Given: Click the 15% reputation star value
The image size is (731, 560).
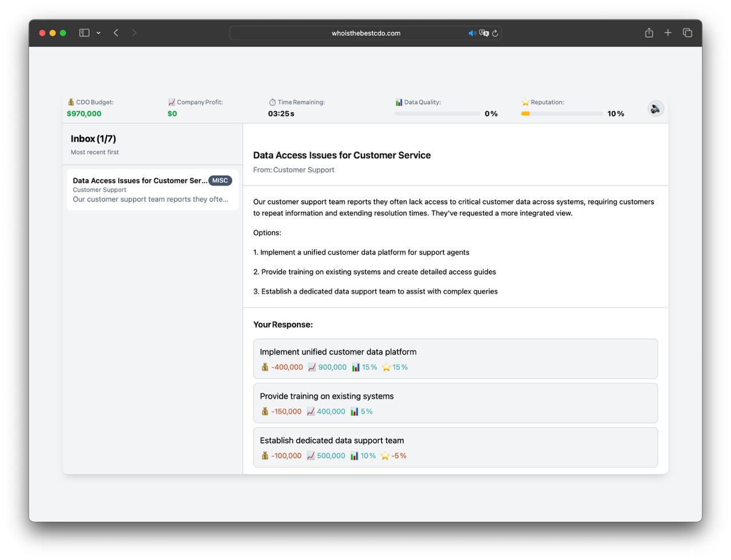Looking at the screenshot, I should coord(400,367).
